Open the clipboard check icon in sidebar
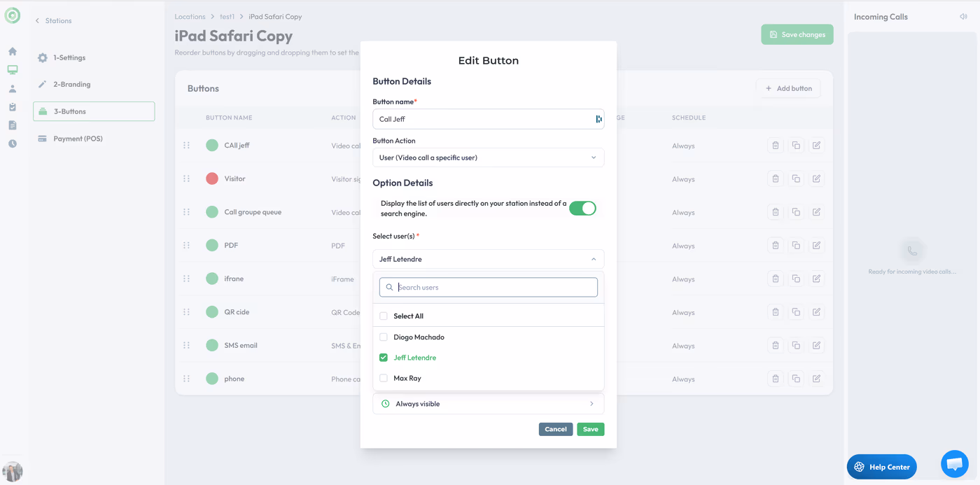The width and height of the screenshot is (980, 485). click(13, 107)
